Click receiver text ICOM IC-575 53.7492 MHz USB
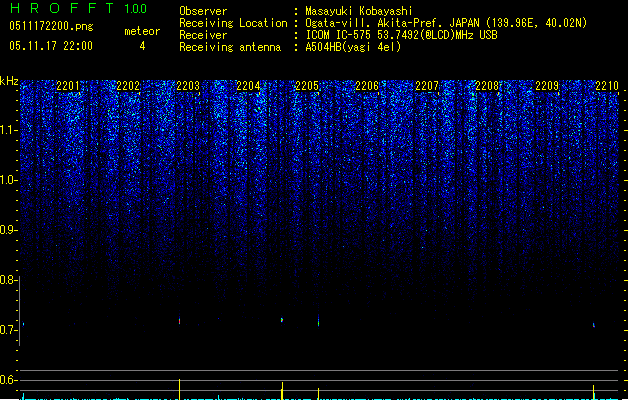The width and height of the screenshot is (629, 400). [x=401, y=35]
